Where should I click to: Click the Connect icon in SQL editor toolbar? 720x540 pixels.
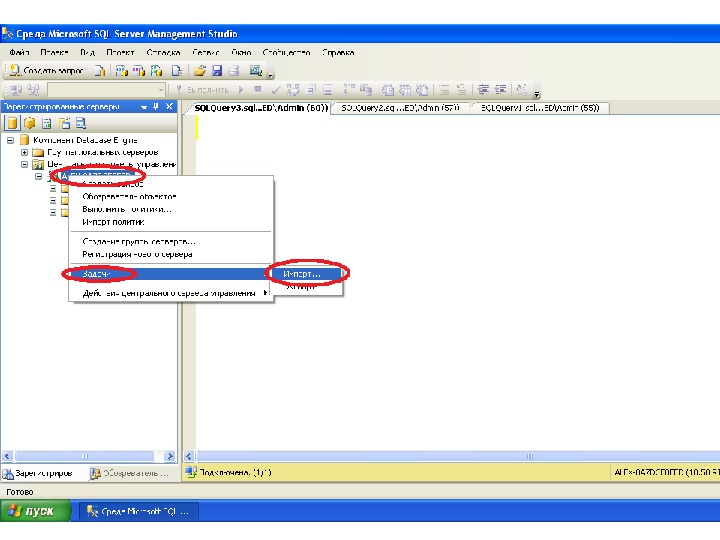tap(16, 90)
